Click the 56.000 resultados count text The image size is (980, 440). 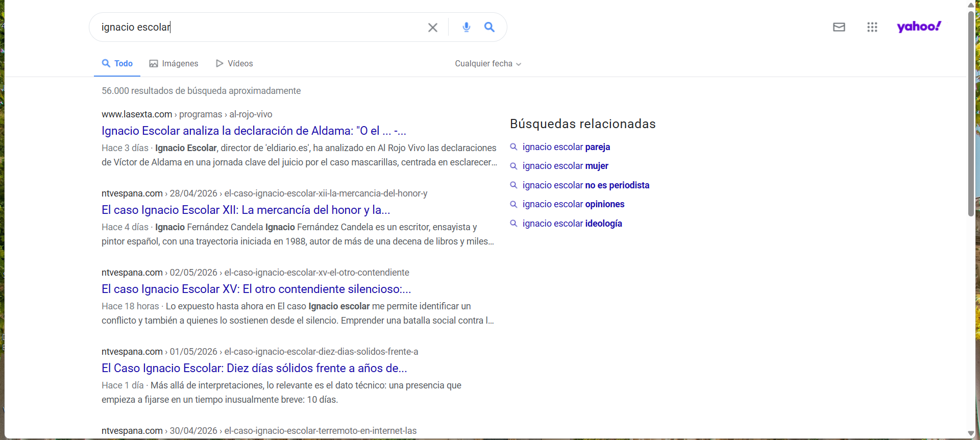pos(201,91)
